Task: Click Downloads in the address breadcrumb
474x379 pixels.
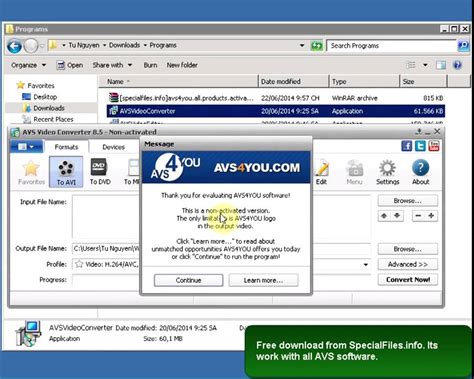Action: pos(124,45)
